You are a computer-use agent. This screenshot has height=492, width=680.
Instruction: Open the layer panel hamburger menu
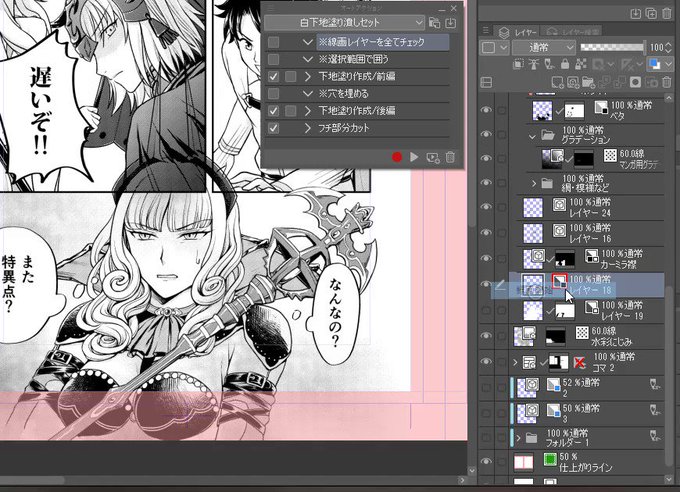click(486, 30)
